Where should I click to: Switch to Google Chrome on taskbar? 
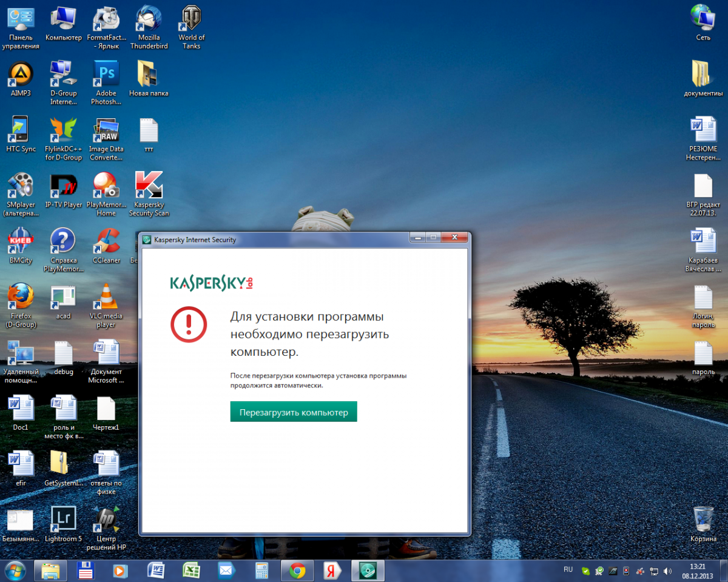click(297, 570)
